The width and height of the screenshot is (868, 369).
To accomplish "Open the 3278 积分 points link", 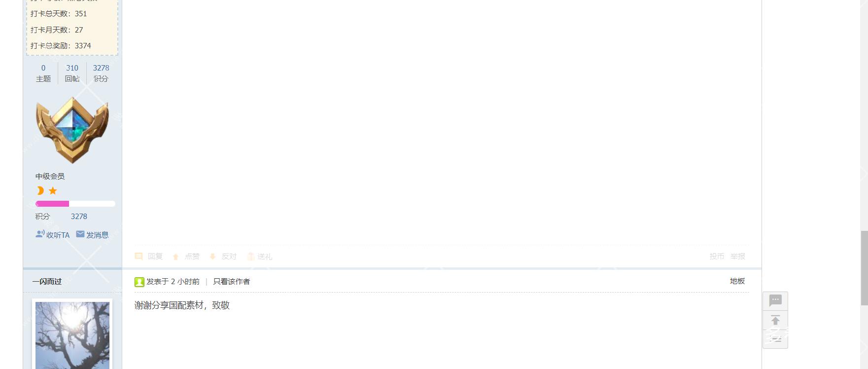I will pos(101,73).
